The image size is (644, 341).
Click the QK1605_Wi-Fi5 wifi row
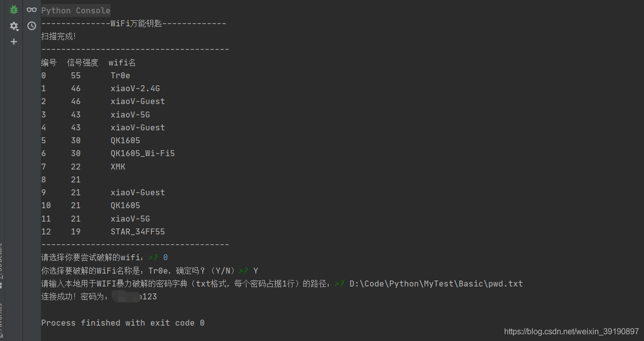tap(142, 154)
